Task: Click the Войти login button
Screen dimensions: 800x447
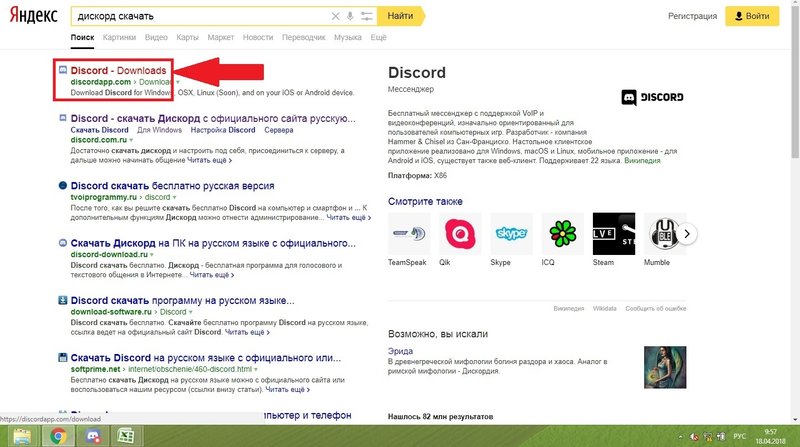Action: [752, 16]
